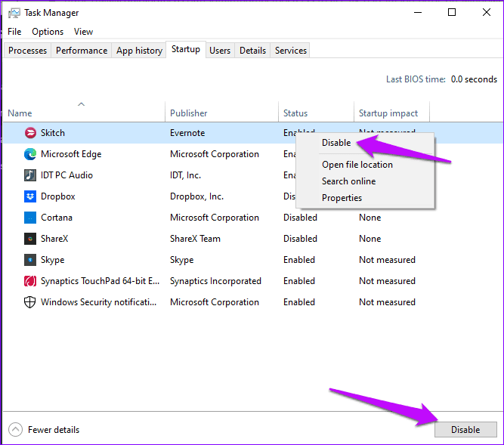504x445 pixels.
Task: Close the Task Manager window
Action: coord(487,13)
